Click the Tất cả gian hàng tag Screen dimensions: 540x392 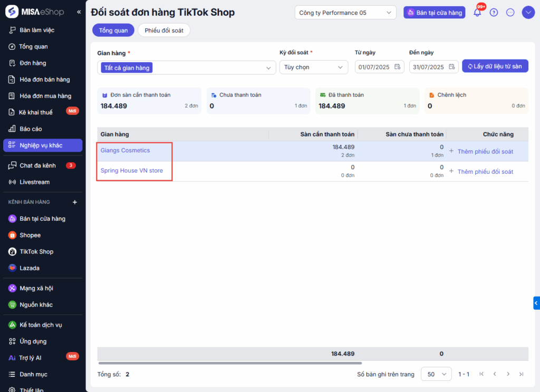[127, 68]
